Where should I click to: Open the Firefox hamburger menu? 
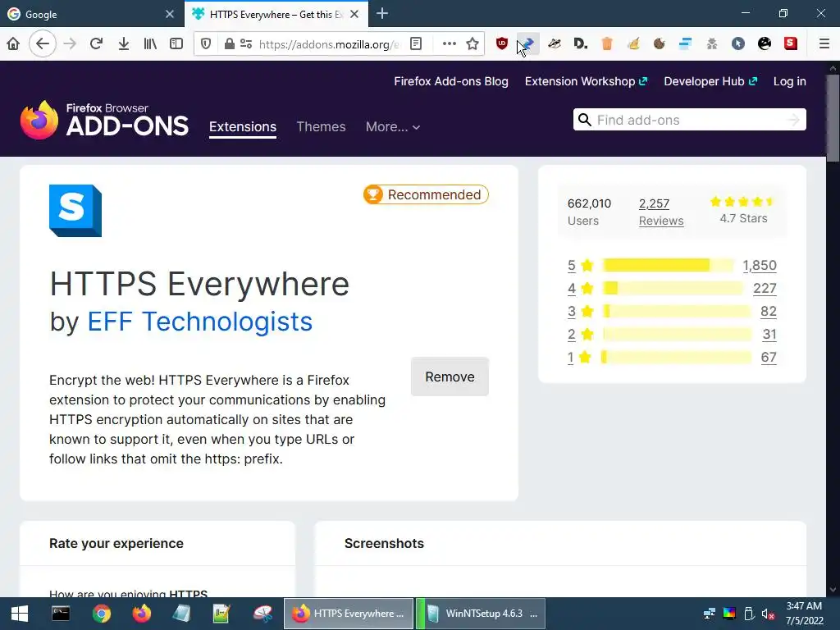tap(824, 44)
